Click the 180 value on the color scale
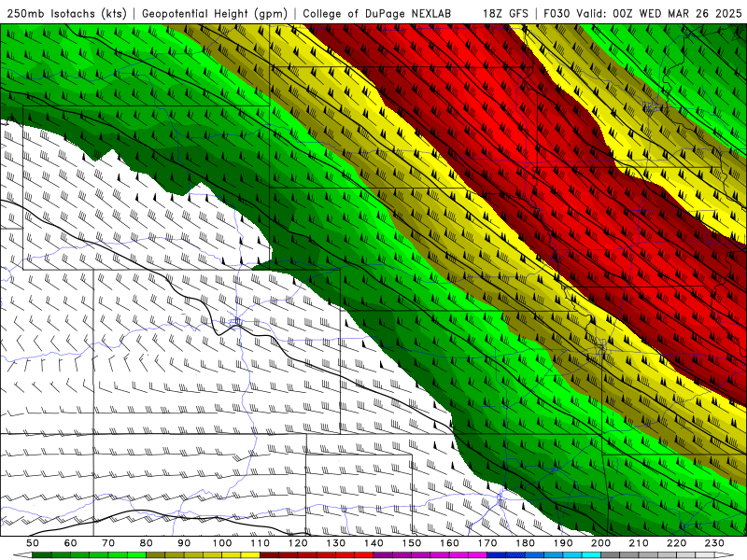 click(x=526, y=543)
